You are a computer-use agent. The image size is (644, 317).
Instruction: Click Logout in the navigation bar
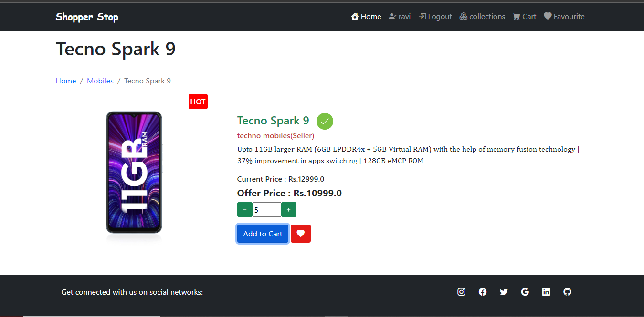435,17
